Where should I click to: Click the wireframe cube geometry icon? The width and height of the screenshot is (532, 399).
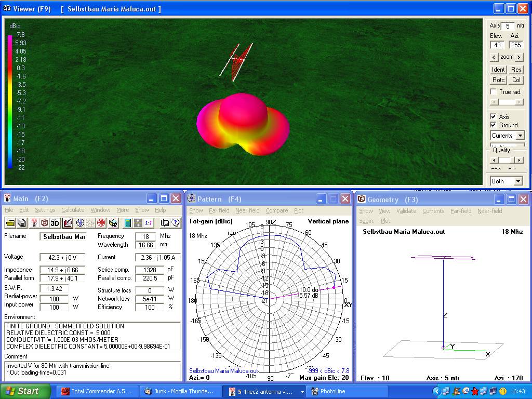click(45, 223)
